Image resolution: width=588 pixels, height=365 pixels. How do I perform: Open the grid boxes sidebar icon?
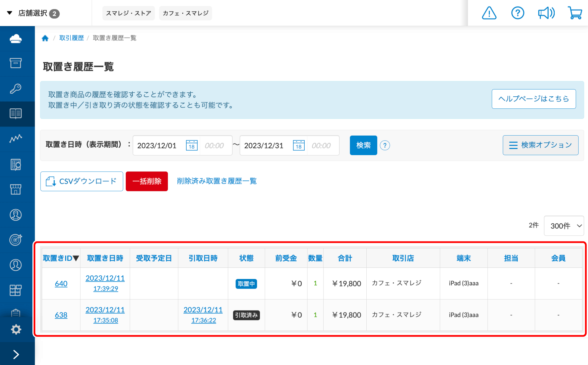16,290
